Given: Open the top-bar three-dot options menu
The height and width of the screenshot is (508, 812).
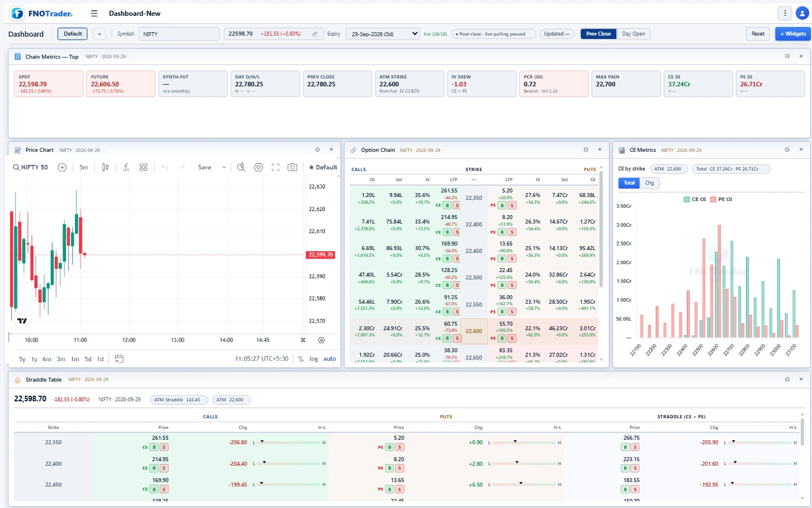Looking at the screenshot, I should pyautogui.click(x=785, y=14).
